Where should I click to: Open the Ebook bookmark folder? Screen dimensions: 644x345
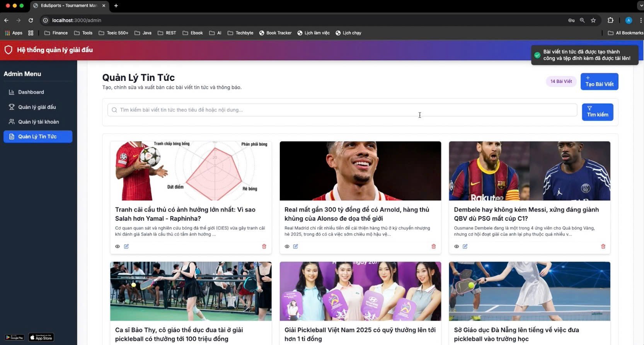[193, 33]
